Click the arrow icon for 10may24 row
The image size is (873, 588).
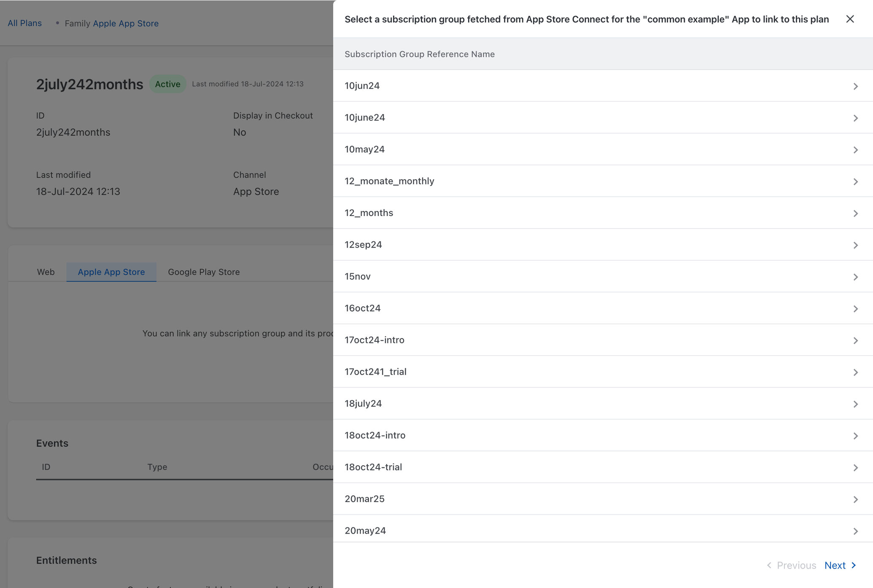(x=855, y=150)
